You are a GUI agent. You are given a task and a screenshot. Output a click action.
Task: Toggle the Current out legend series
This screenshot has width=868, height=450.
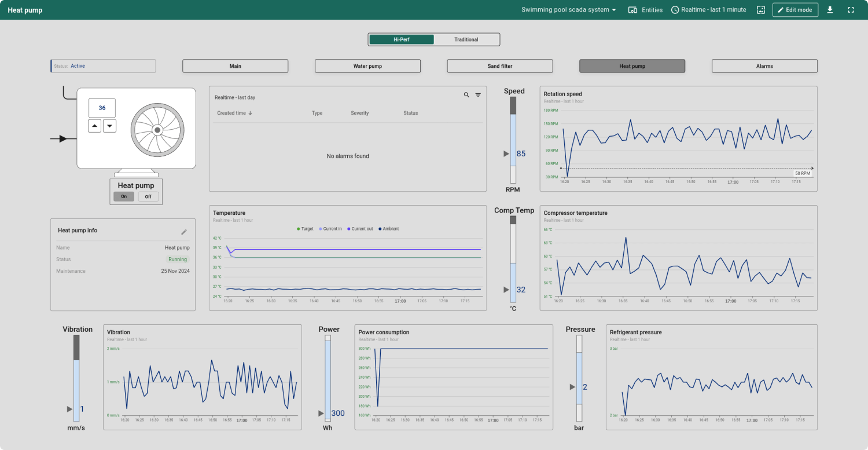pyautogui.click(x=360, y=229)
